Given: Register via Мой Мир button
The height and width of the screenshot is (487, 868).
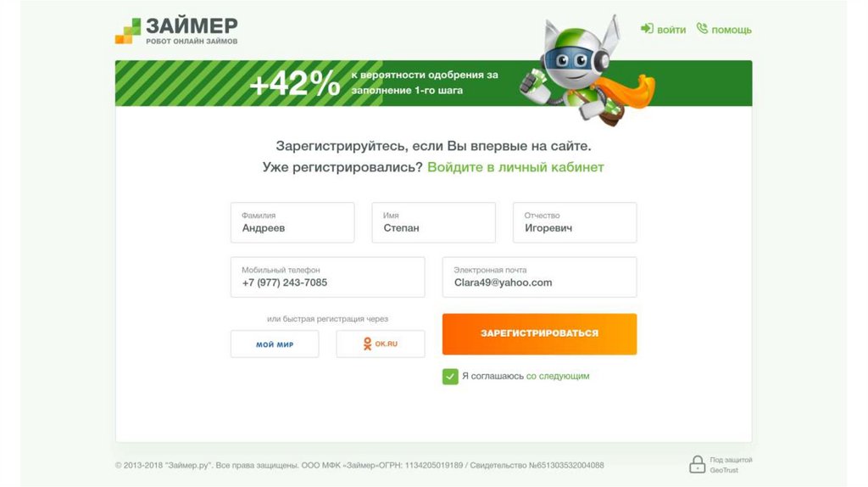Looking at the screenshot, I should pyautogui.click(x=275, y=344).
